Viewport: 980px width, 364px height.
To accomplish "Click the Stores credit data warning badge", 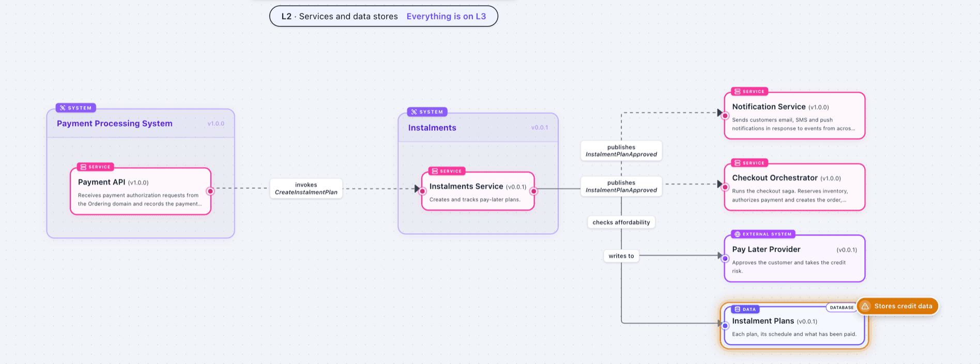I will pyautogui.click(x=897, y=306).
